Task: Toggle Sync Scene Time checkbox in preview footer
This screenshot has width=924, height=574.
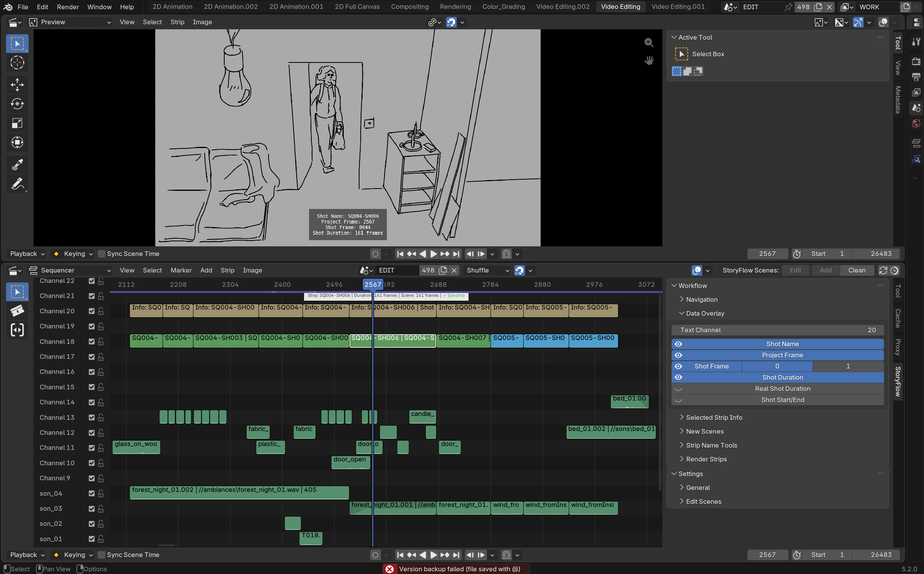Action: click(x=102, y=254)
